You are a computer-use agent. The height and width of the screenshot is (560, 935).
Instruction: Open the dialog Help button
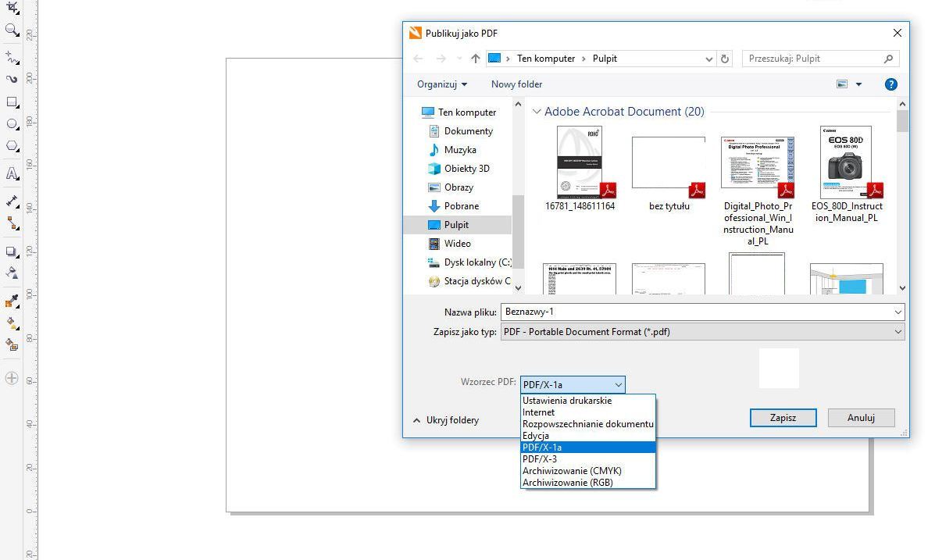pyautogui.click(x=890, y=84)
